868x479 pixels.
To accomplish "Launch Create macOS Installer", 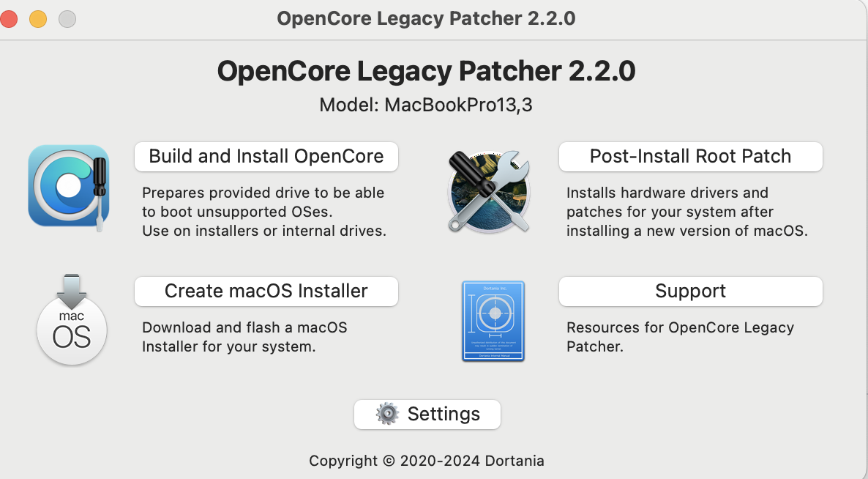I will (x=266, y=292).
